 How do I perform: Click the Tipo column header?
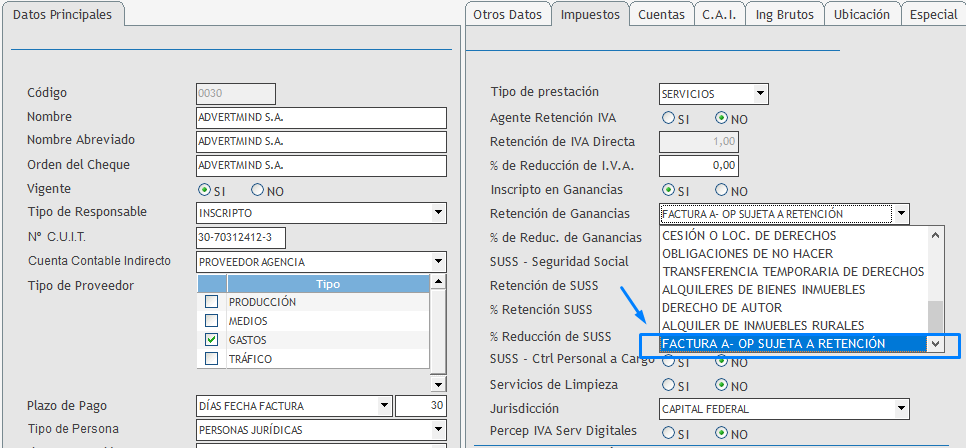pyautogui.click(x=328, y=284)
